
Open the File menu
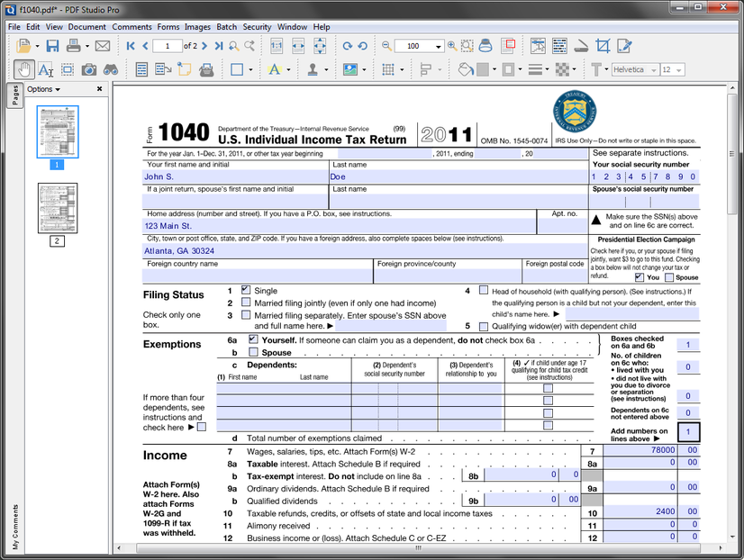[14, 27]
